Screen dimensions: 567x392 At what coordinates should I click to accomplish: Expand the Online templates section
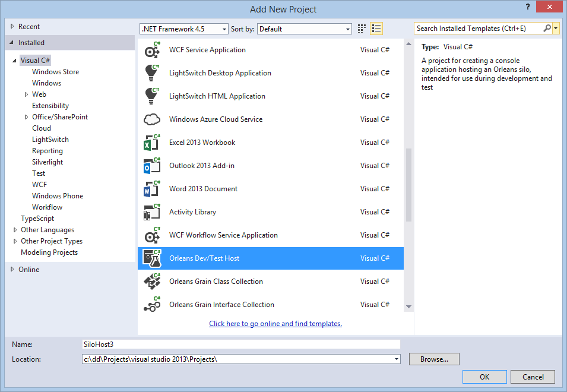point(13,270)
